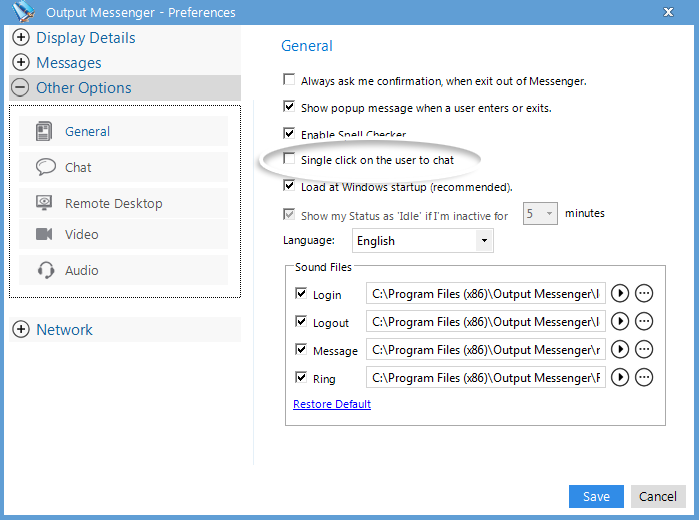Viewport: 699px width, 520px height.
Task: Play the Message sound file
Action: pyautogui.click(x=620, y=350)
